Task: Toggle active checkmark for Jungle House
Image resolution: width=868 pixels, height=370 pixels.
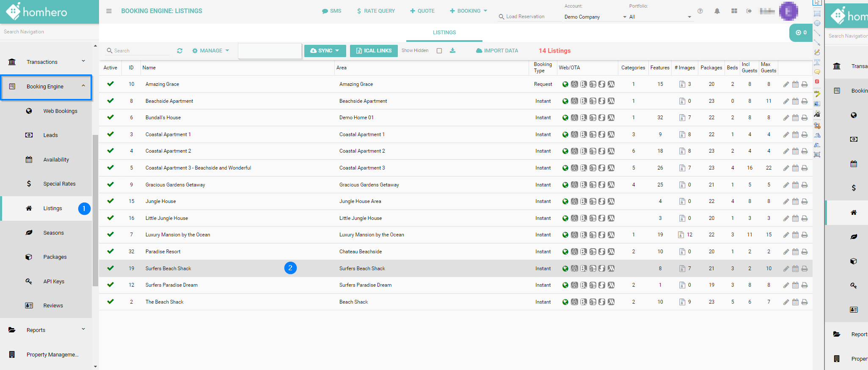Action: 110,201
